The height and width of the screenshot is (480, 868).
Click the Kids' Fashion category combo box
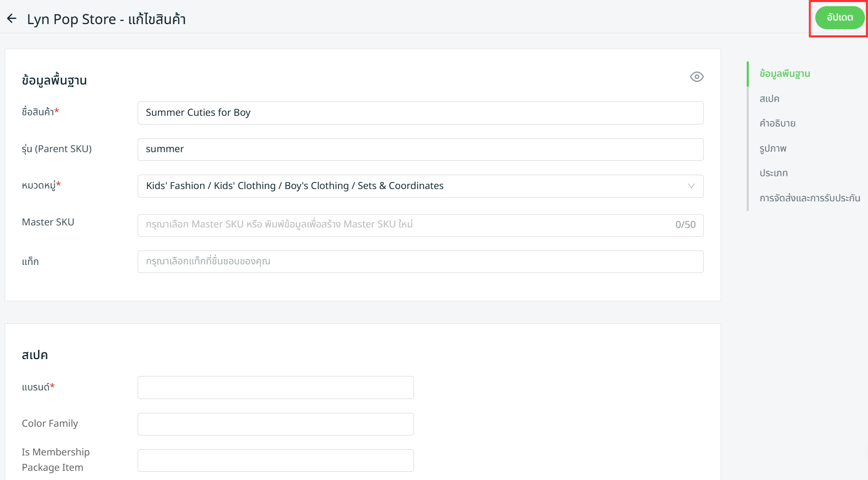(x=409, y=186)
